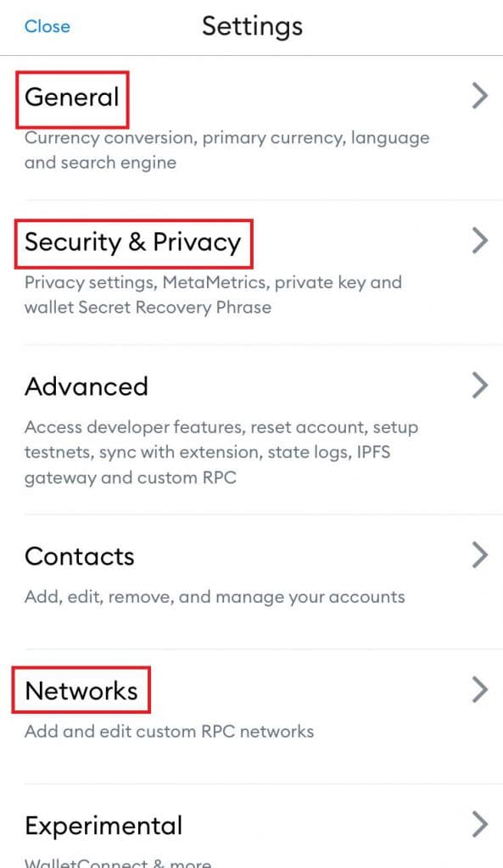Tap the Networks row chevron arrow

click(480, 690)
